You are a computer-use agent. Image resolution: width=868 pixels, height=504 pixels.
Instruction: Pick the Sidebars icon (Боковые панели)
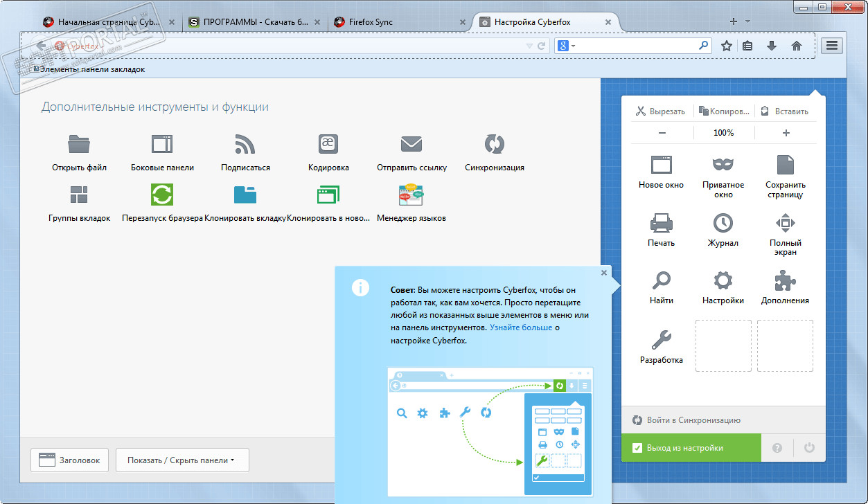pyautogui.click(x=162, y=144)
